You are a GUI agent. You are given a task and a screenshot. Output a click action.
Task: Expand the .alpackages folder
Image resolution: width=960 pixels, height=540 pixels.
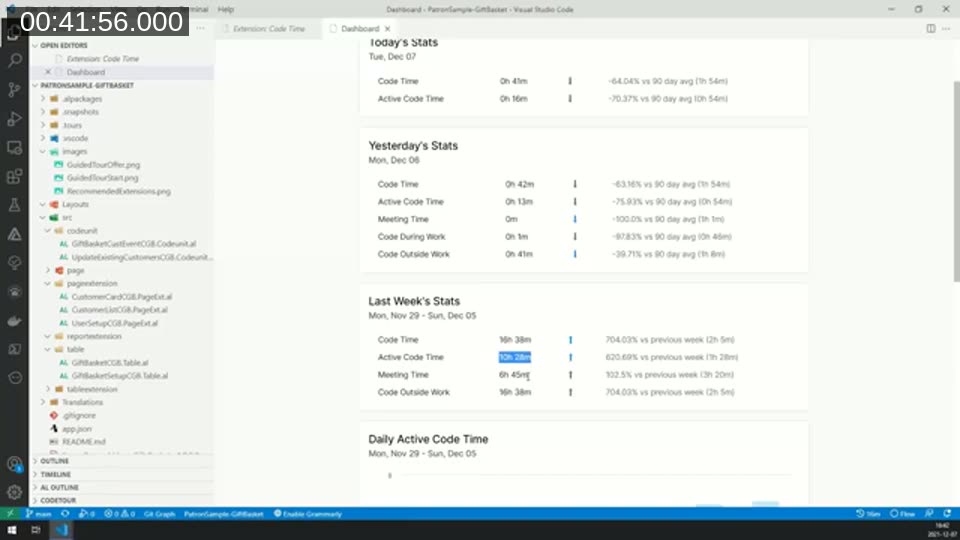tap(43, 99)
